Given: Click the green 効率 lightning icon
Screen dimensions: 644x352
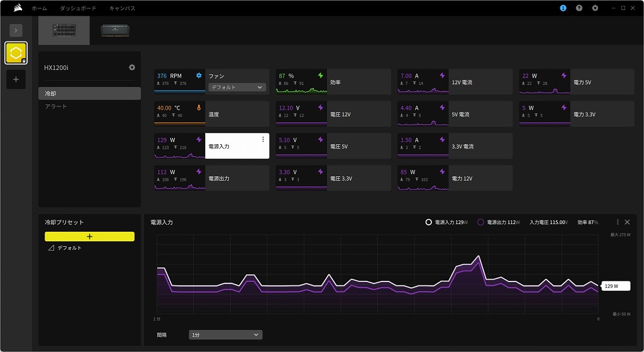Looking at the screenshot, I should 320,76.
